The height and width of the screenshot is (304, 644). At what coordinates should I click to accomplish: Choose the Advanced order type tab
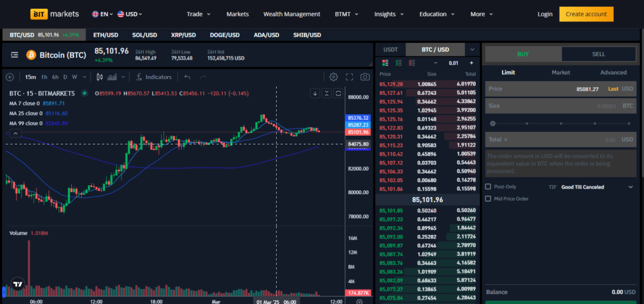tap(613, 72)
